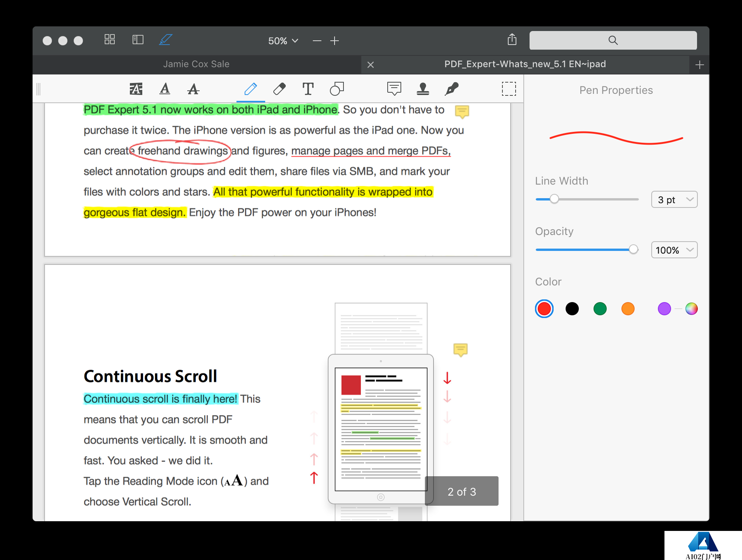Click the Line Width slider handle
The height and width of the screenshot is (560, 742).
click(554, 199)
